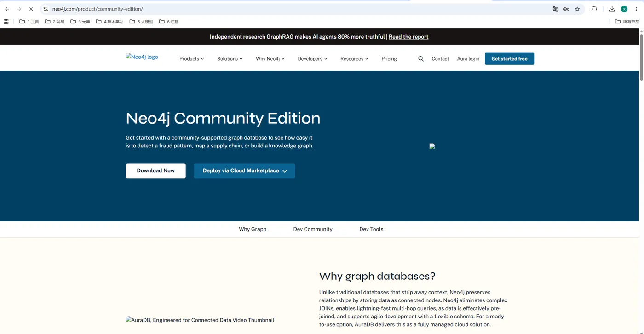Image resolution: width=644 pixels, height=334 pixels.
Task: Open the translate page icon
Action: click(x=556, y=9)
